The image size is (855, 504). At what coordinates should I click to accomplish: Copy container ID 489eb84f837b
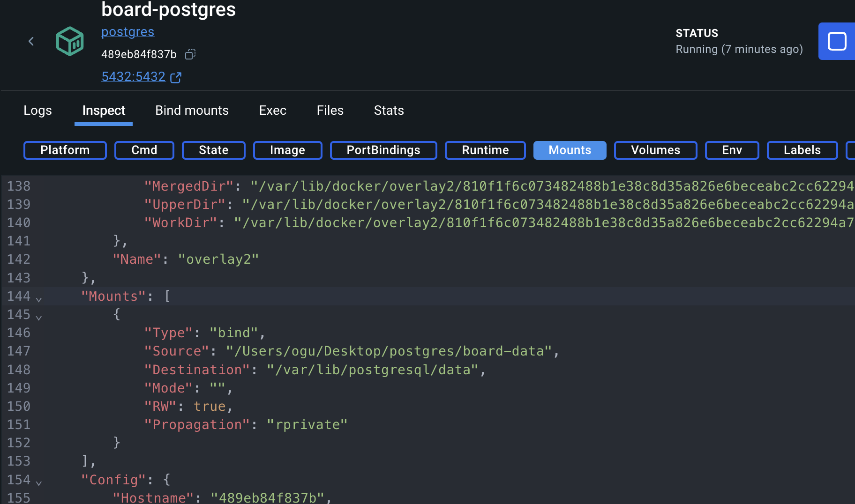(x=190, y=54)
